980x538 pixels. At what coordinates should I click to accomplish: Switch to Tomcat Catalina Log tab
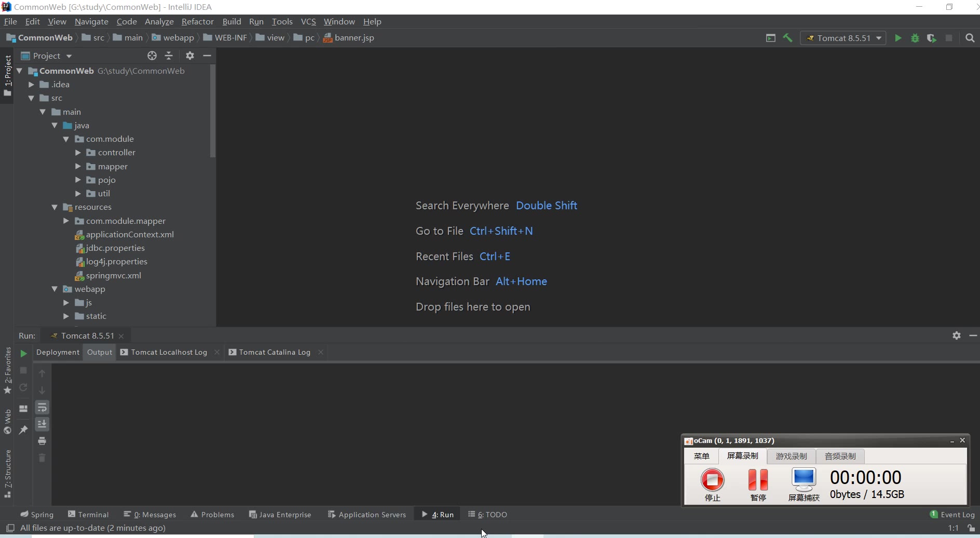point(275,352)
